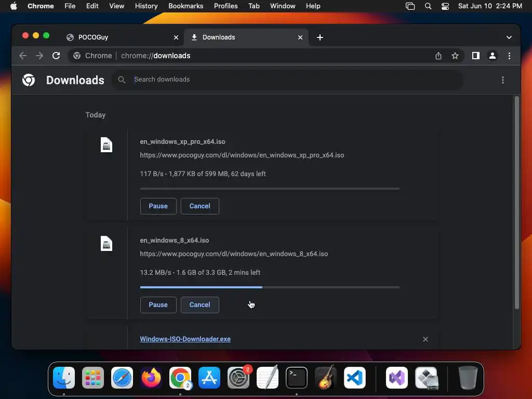
Task: Open Terminal from the dock
Action: click(297, 377)
